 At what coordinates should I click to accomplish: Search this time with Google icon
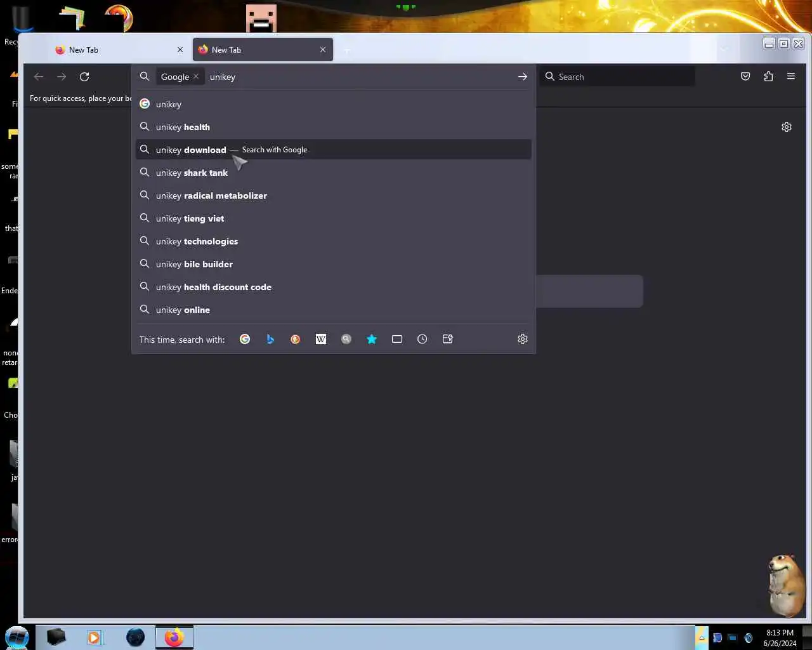tap(245, 339)
